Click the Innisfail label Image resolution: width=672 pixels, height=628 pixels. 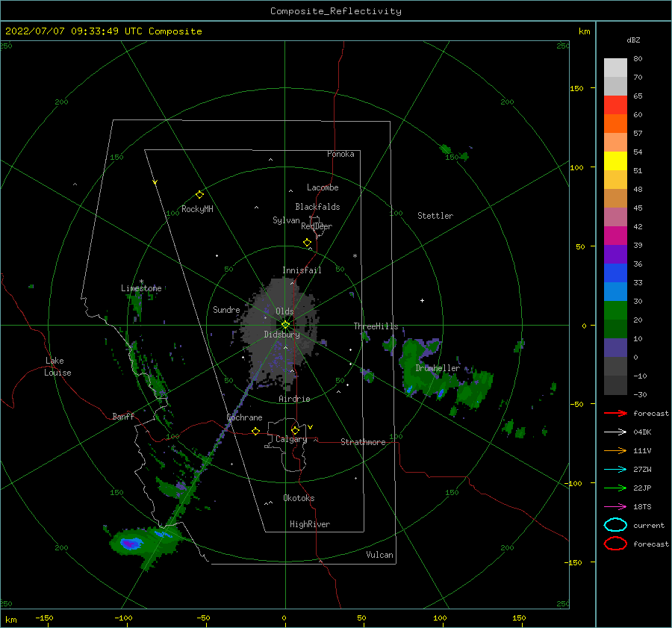tap(302, 270)
